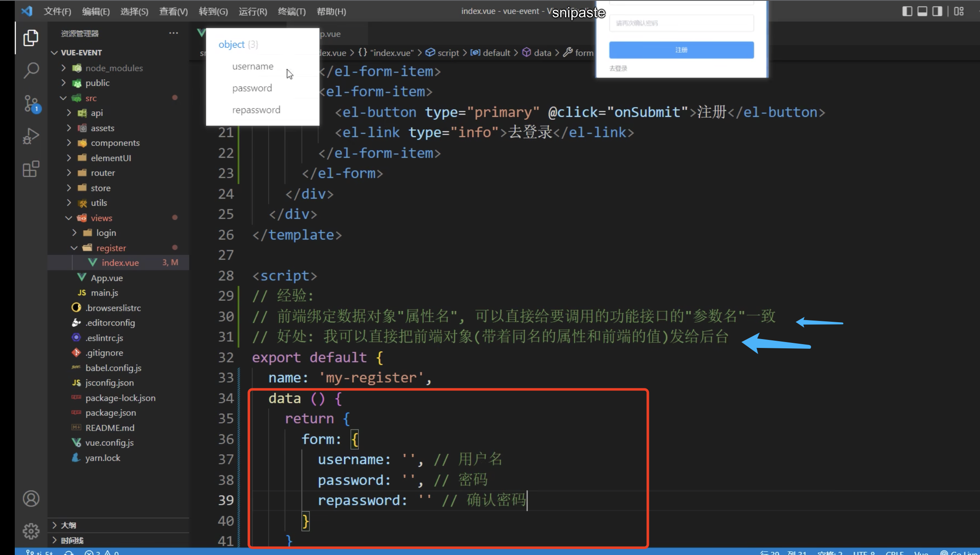Collapse the VUE-EVENT project root
This screenshot has height=555, width=980.
118,53
